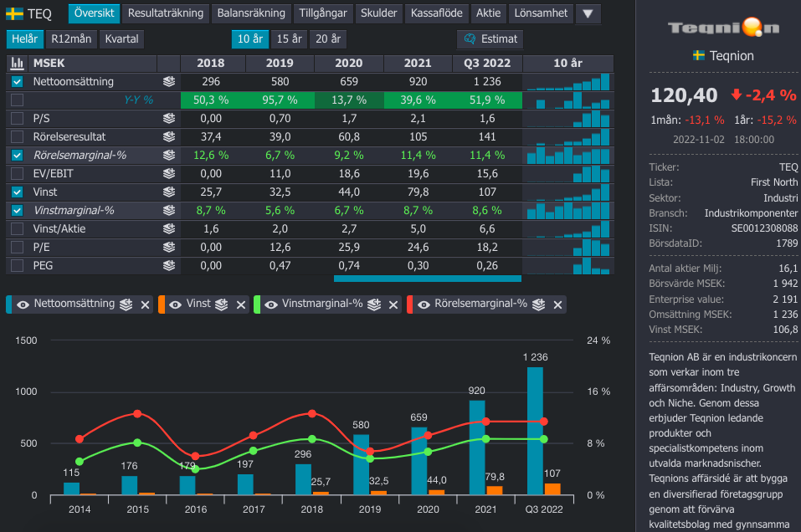Check the P/E checkbox

click(x=18, y=247)
